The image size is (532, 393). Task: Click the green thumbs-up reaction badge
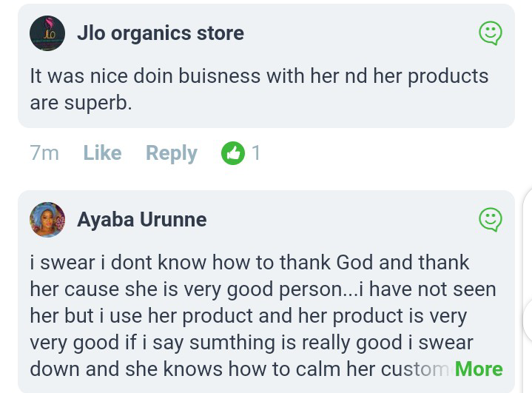tap(233, 153)
